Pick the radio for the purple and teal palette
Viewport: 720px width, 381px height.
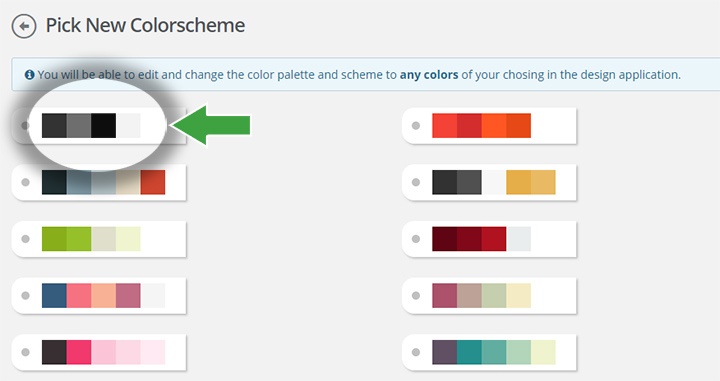point(416,352)
